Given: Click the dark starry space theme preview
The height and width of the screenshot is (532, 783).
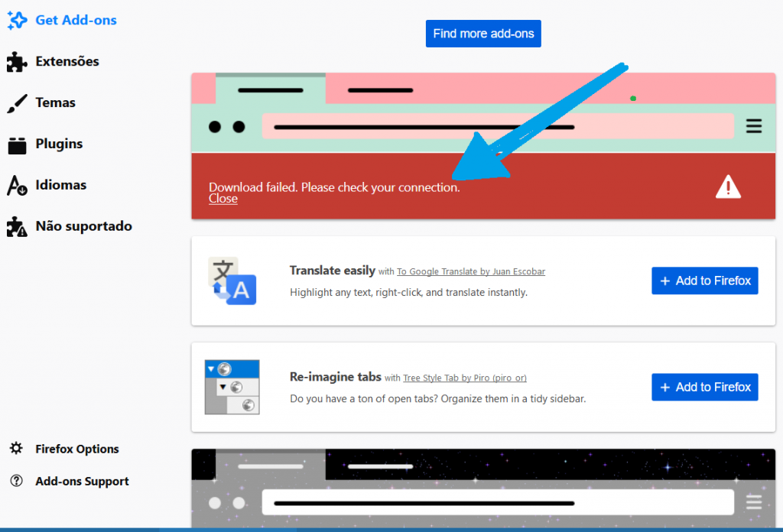Looking at the screenshot, I should (483, 488).
